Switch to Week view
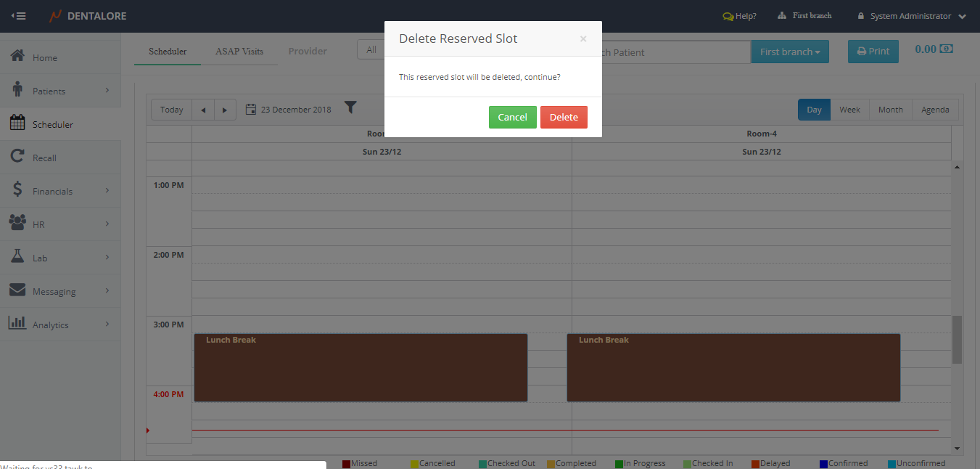The image size is (980, 469). 849,110
